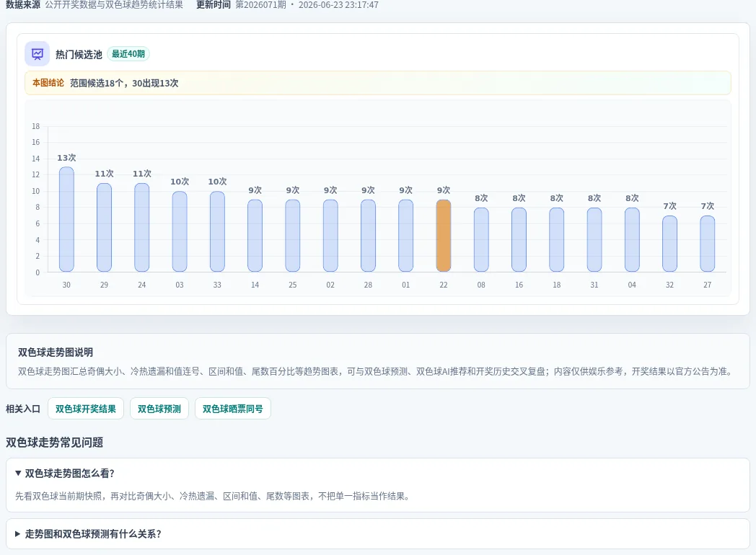The image size is (756, 555).
Task: Click the 相关入口 label
Action: (x=23, y=409)
